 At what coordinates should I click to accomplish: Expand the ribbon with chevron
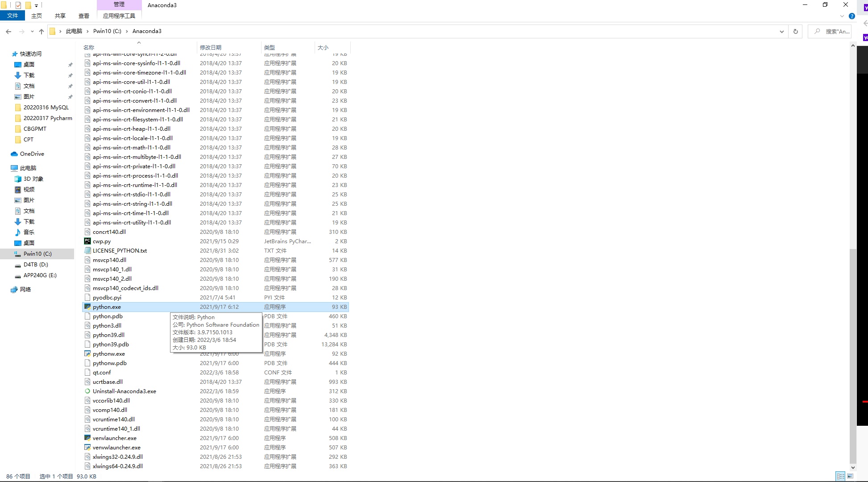click(x=842, y=16)
